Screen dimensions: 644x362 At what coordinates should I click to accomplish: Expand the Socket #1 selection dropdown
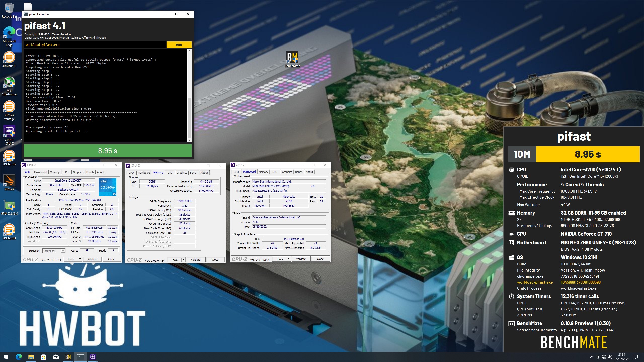coord(63,251)
